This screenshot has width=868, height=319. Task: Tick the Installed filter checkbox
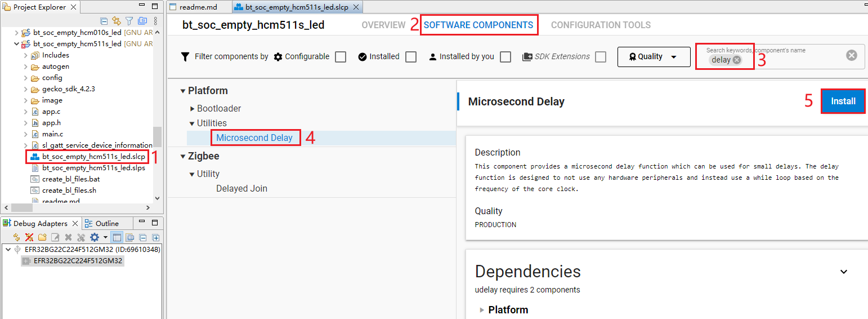(411, 57)
